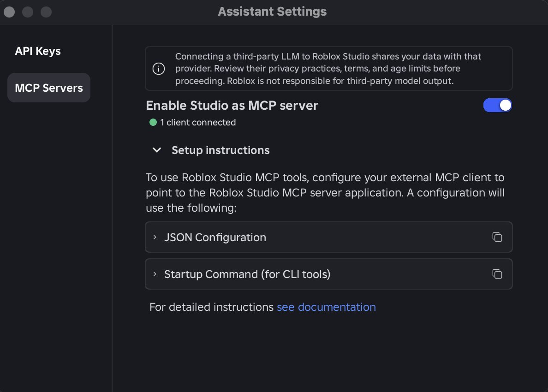Image resolution: width=548 pixels, height=392 pixels.
Task: Select the MCP Servers tab
Action: pyautogui.click(x=49, y=88)
